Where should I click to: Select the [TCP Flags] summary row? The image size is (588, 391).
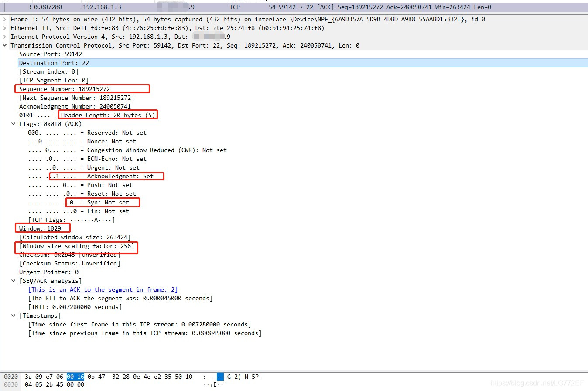tap(72, 220)
